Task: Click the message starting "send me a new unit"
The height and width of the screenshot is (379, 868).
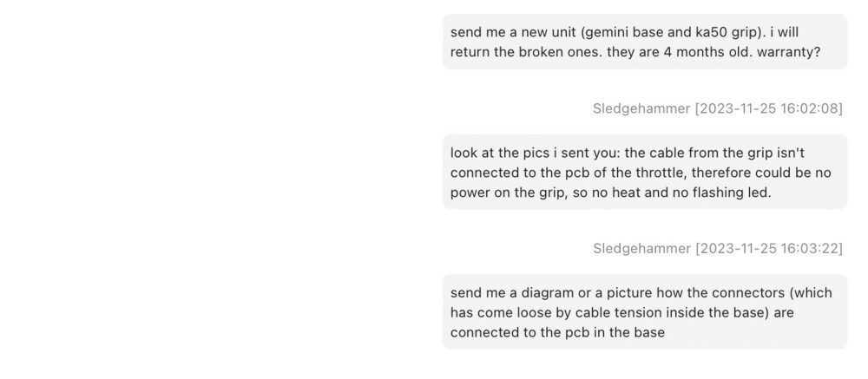Action: [x=644, y=42]
